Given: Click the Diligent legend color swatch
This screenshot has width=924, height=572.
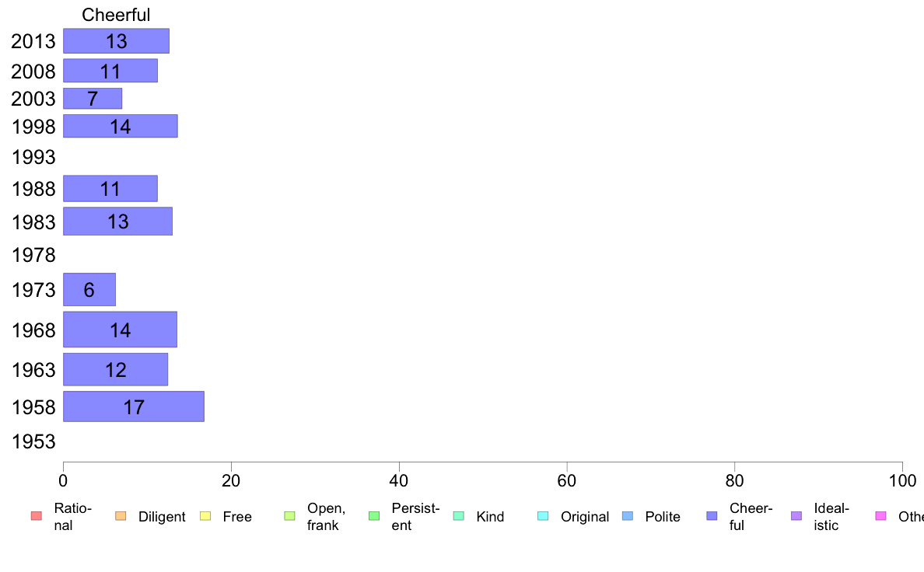Looking at the screenshot, I should (x=120, y=517).
